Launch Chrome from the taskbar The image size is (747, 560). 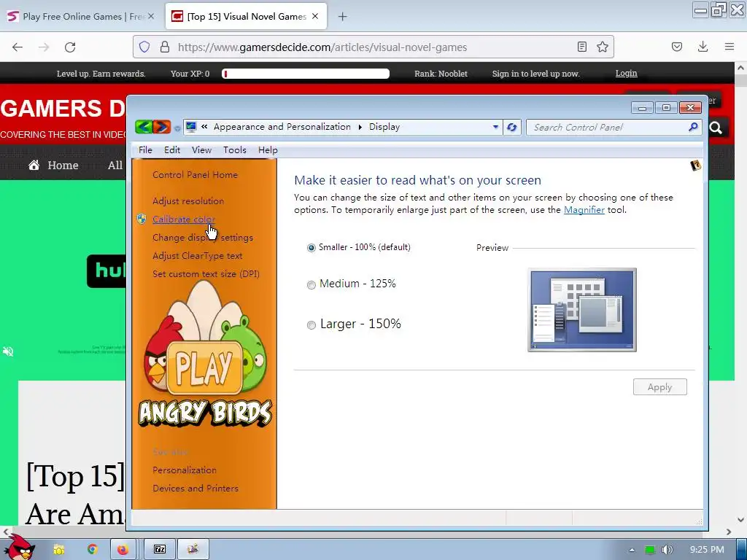click(92, 550)
